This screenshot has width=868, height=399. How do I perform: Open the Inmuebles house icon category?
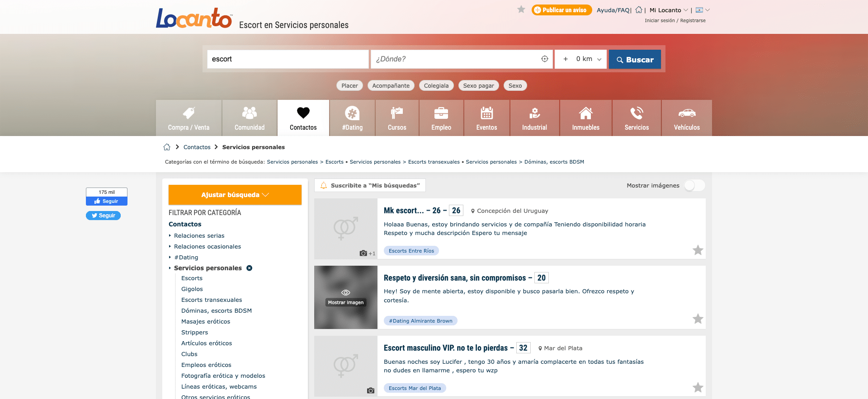pyautogui.click(x=585, y=113)
